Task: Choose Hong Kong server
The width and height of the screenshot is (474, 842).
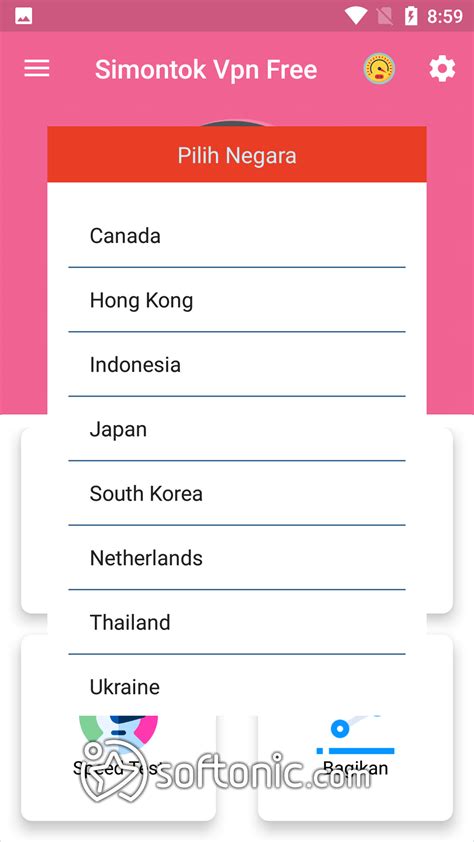Action: [237, 300]
